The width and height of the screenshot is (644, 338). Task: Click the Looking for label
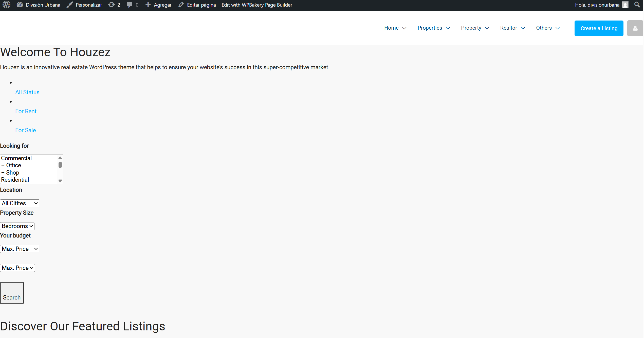click(14, 146)
